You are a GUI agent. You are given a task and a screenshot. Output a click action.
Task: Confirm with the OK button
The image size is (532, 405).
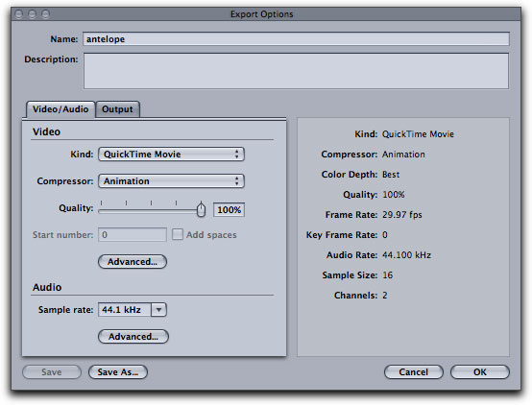pyautogui.click(x=480, y=372)
